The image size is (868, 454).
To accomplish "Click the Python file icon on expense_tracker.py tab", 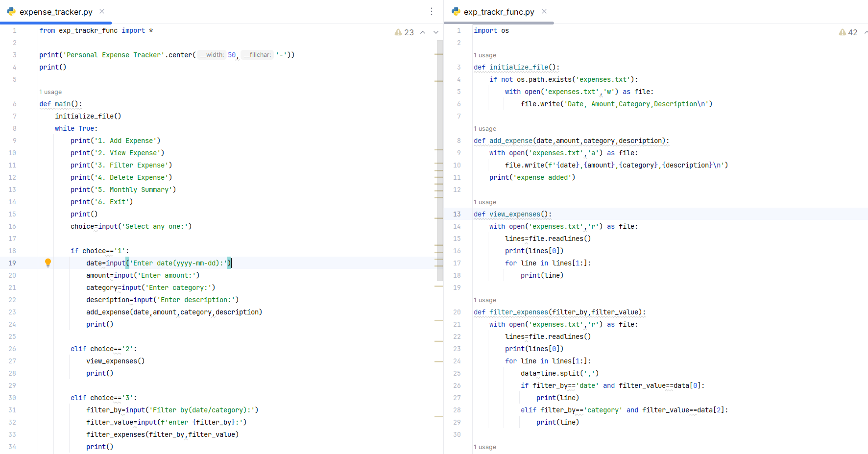I will [11, 11].
